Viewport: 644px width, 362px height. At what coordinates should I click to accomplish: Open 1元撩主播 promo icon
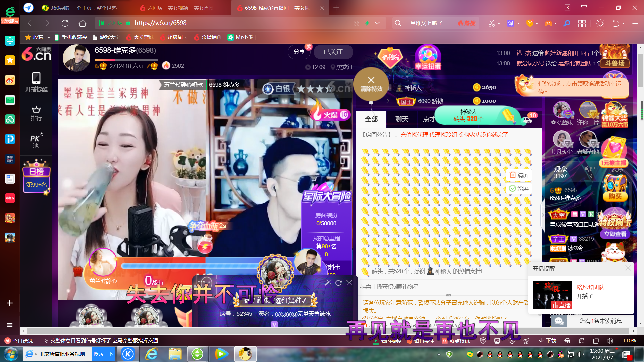[613, 153]
